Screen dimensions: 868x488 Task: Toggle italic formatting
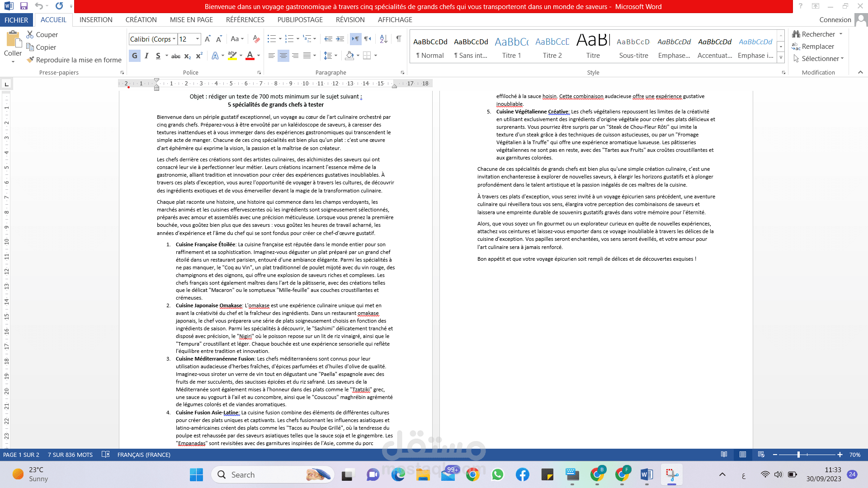[x=146, y=56]
